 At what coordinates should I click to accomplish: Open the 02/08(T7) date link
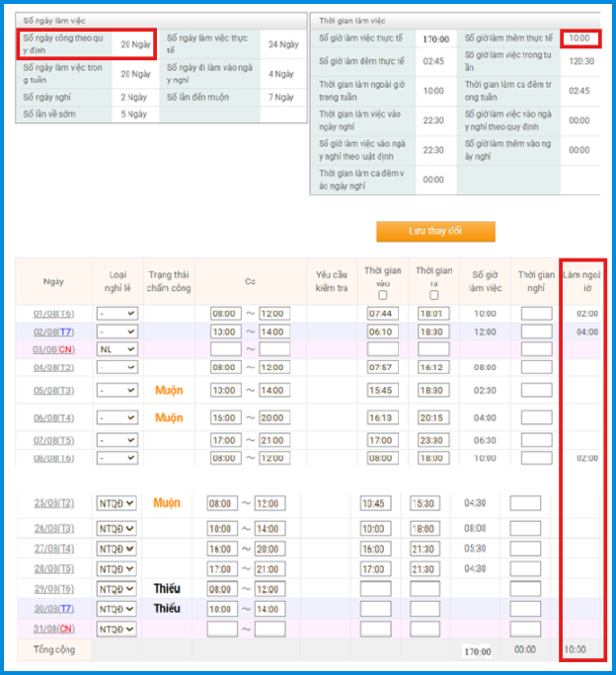coord(54,332)
